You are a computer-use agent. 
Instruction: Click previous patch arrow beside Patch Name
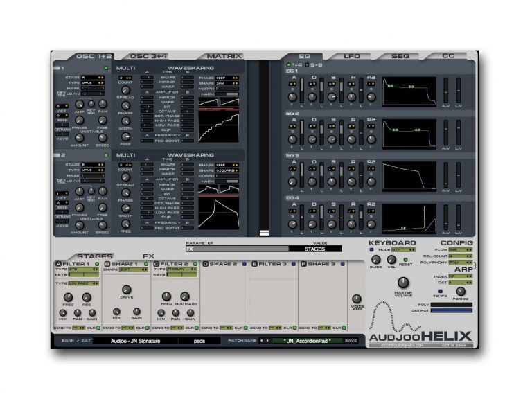(262, 340)
